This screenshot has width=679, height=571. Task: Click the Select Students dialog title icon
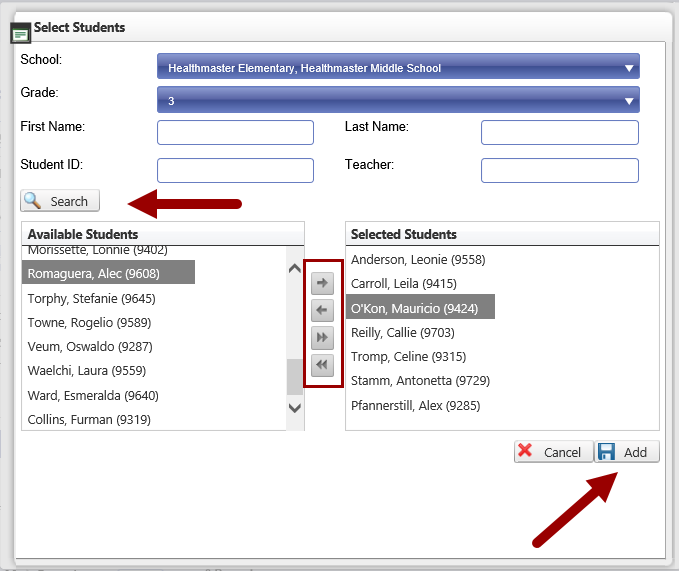[20, 33]
